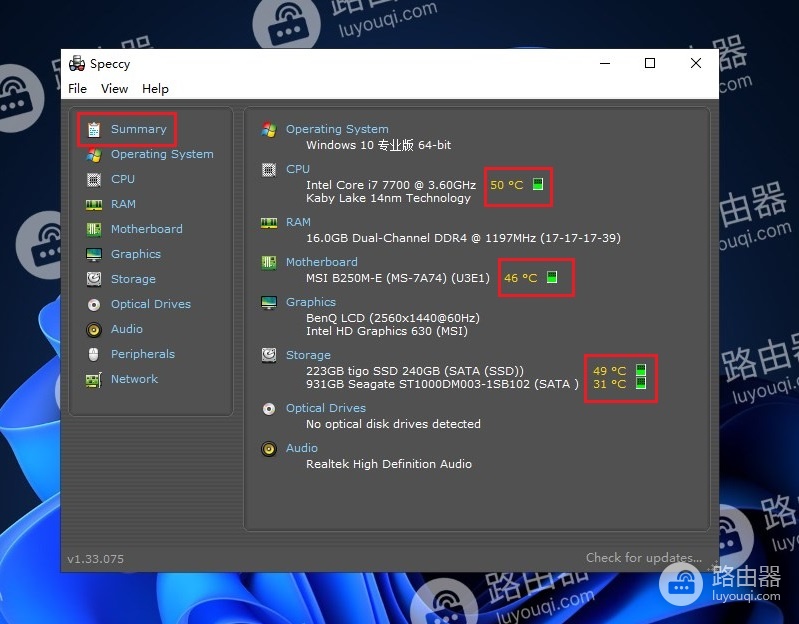Open the Peripherals sidebar section
The image size is (799, 624).
[143, 354]
